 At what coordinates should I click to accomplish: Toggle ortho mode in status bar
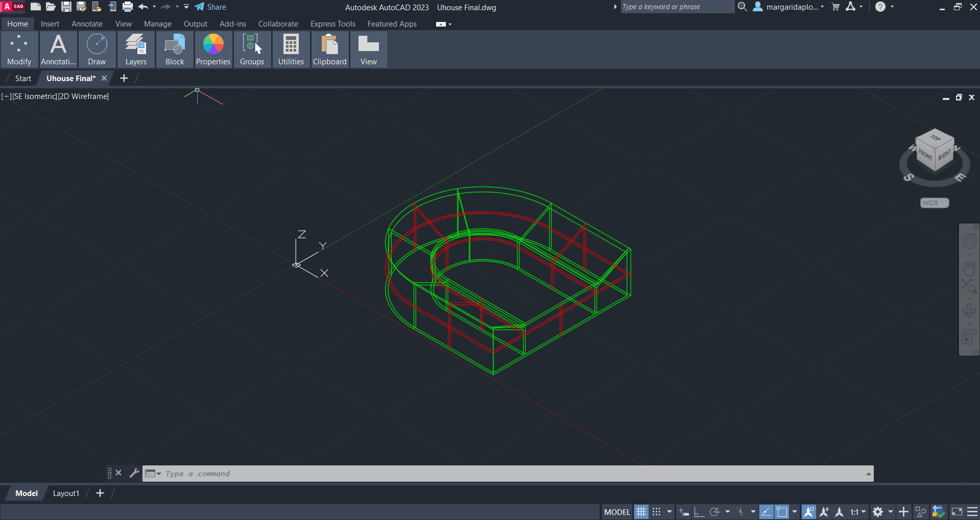coord(699,512)
